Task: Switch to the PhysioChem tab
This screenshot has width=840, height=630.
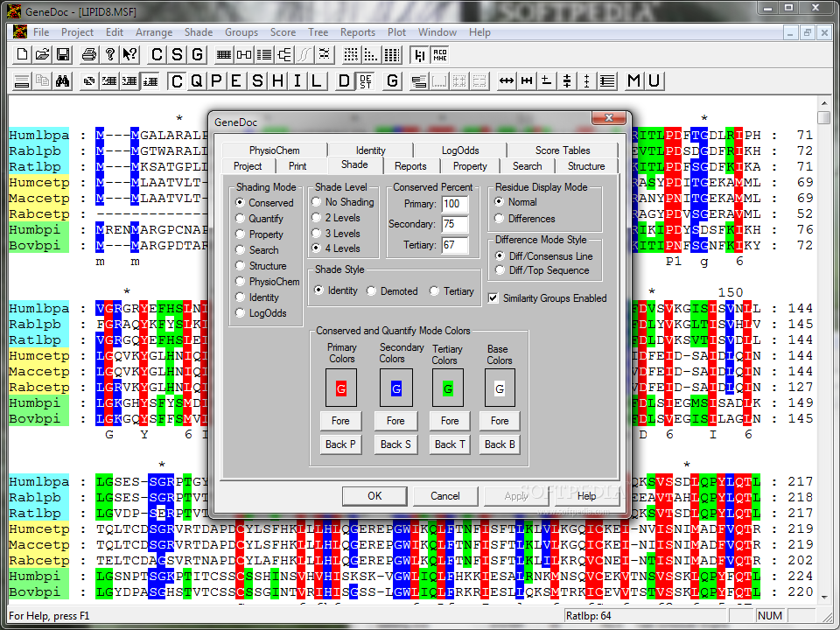Action: pyautogui.click(x=274, y=150)
